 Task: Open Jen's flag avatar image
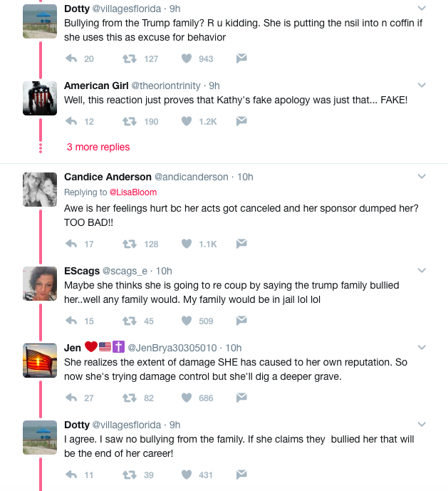40,361
